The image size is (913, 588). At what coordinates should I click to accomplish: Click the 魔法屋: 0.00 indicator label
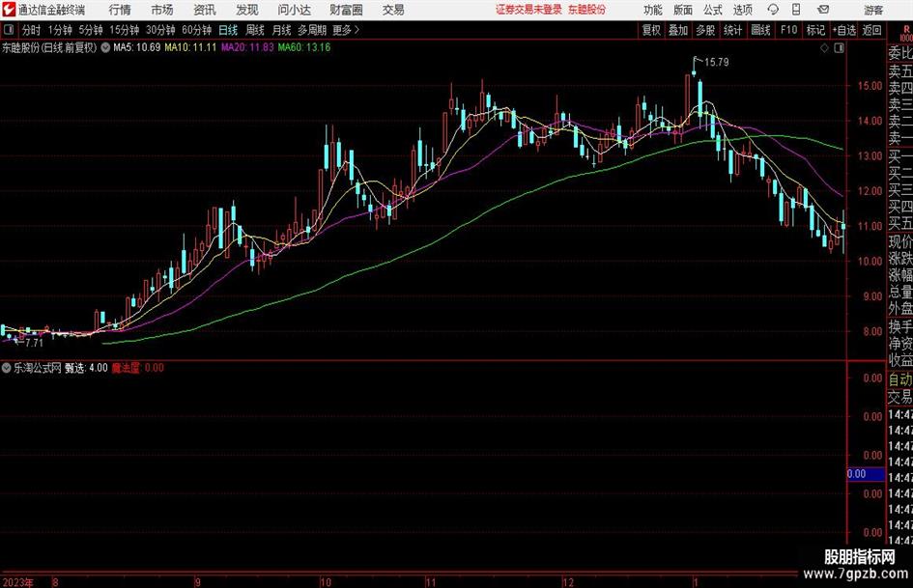[137, 368]
